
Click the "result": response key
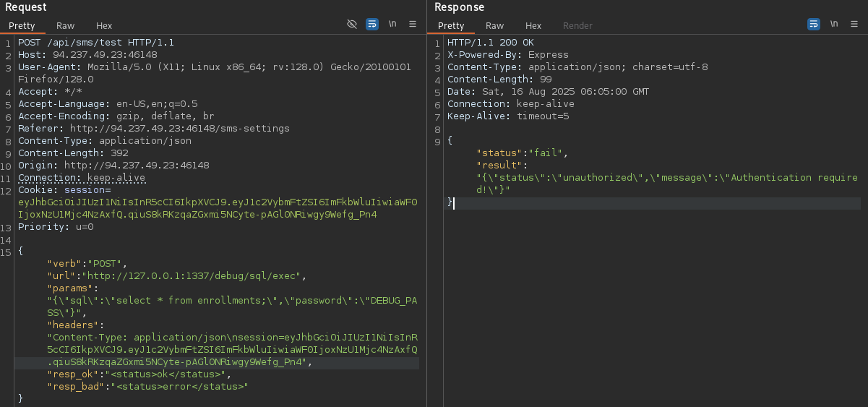click(502, 166)
